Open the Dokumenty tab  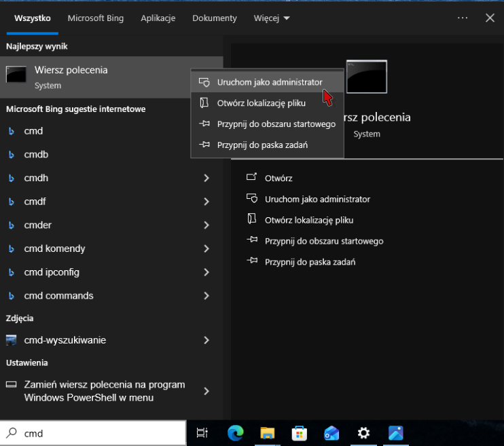pos(215,18)
